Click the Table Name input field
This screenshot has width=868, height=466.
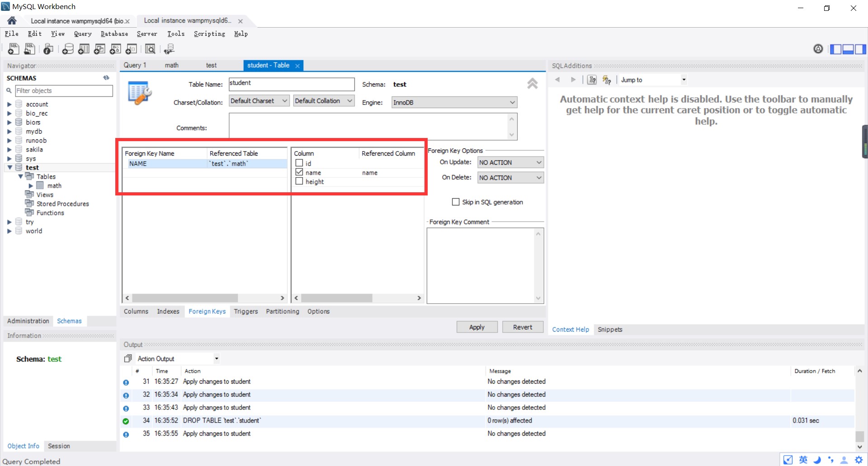(292, 84)
